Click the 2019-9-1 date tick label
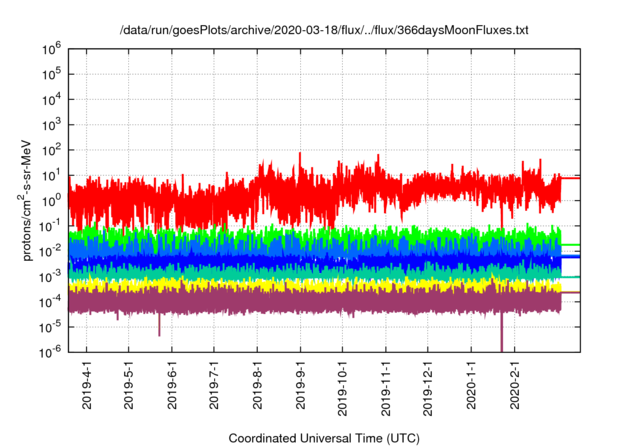Viewport: 640px width, 448px height. pos(300,385)
